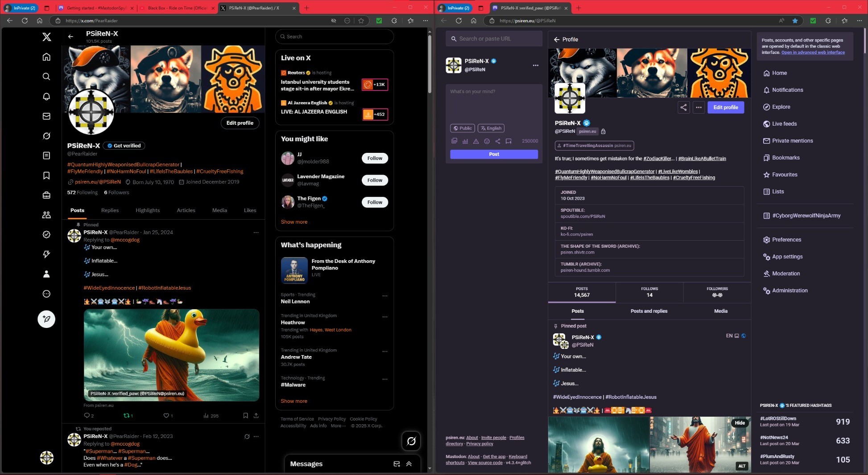Open three-dot menu beside Mastodon account name
Image resolution: width=868 pixels, height=475 pixels.
pyautogui.click(x=535, y=66)
